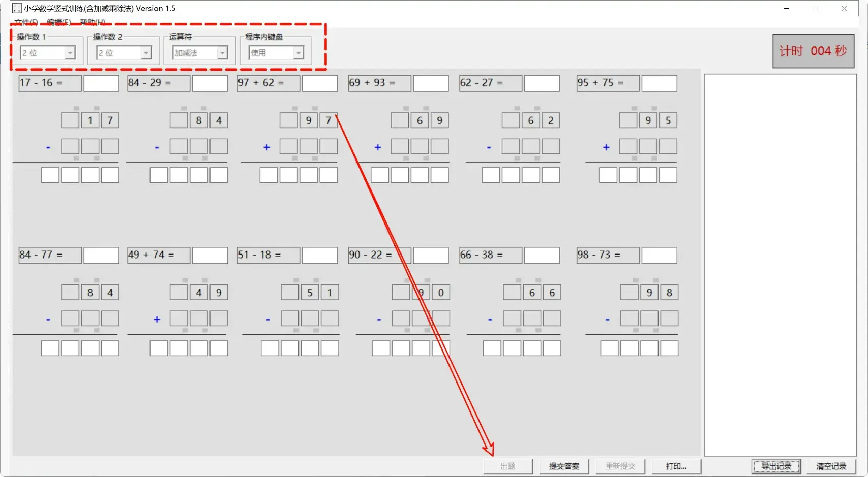Viewport: 868px width, 477px height.
Task: Select the answer field for 97 + 62
Action: pos(319,83)
